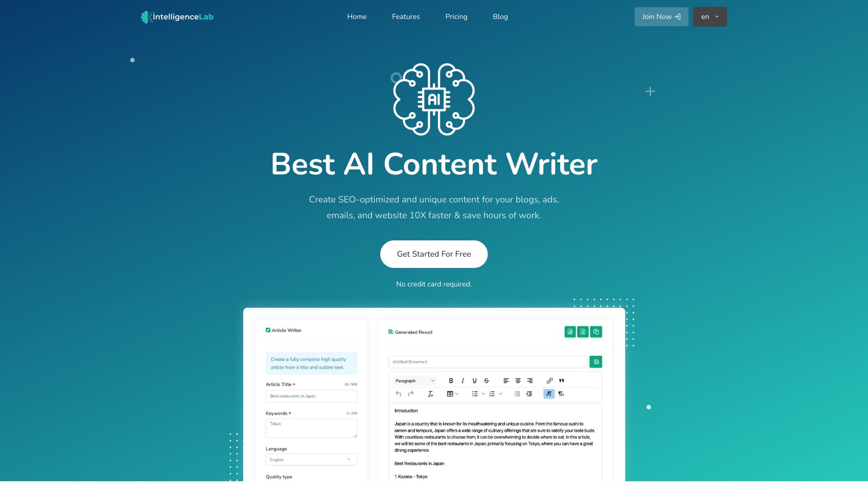Image resolution: width=868 pixels, height=488 pixels.
Task: Click the Strikethrough formatting icon
Action: [x=486, y=380]
